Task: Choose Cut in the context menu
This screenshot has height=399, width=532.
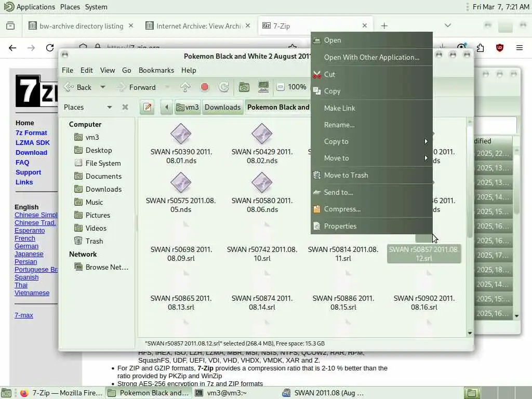Action: (x=371, y=74)
